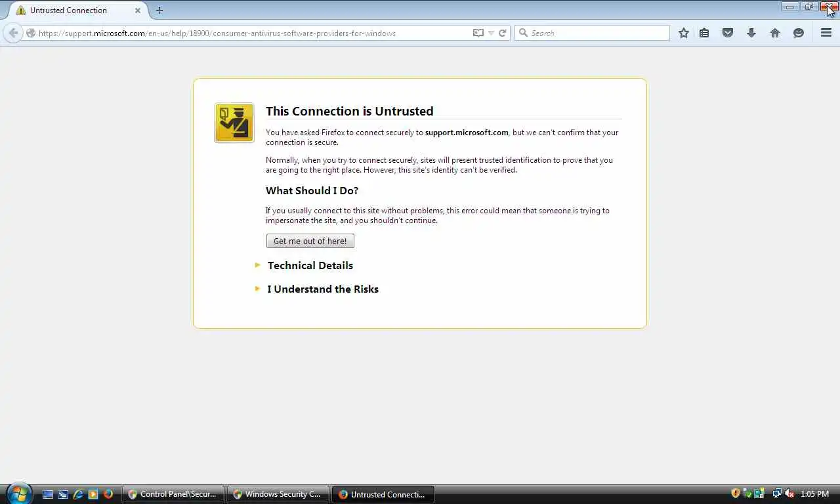The width and height of the screenshot is (840, 504).
Task: Click This Connection is Untrusted heading
Action: 349,111
